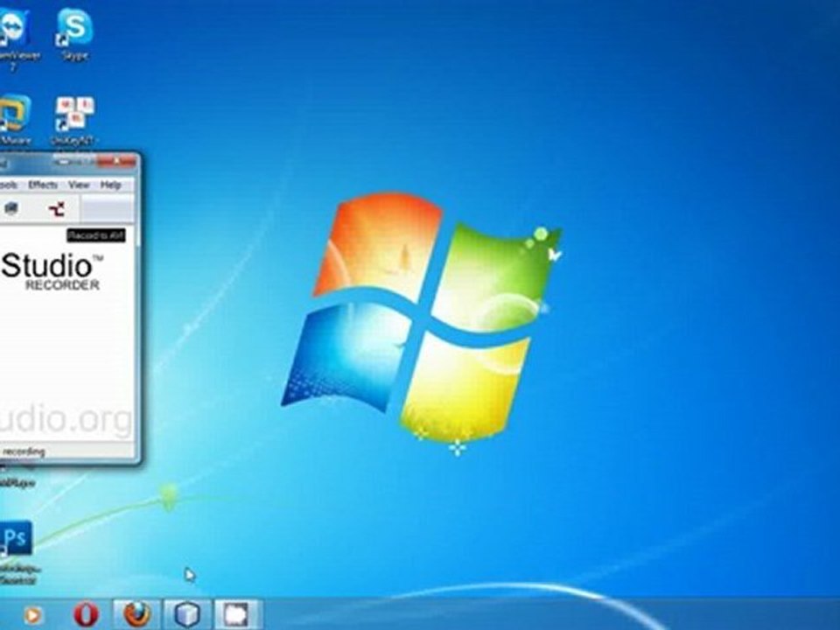
Task: Launch Windows Media Player from taskbar
Action: click(x=33, y=615)
